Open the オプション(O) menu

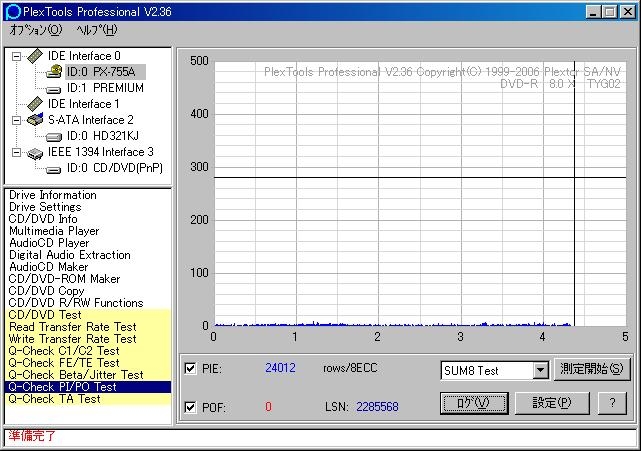click(x=35, y=30)
